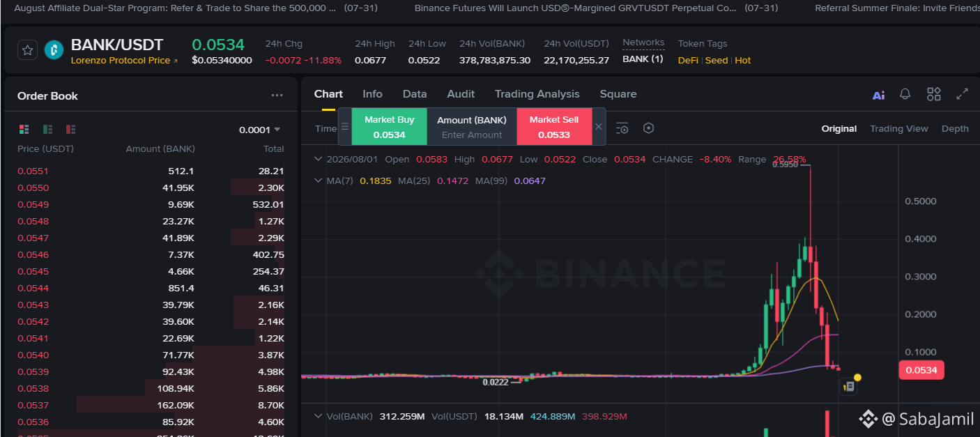
Task: Select ask price 0.0550 in order book
Action: (33, 187)
